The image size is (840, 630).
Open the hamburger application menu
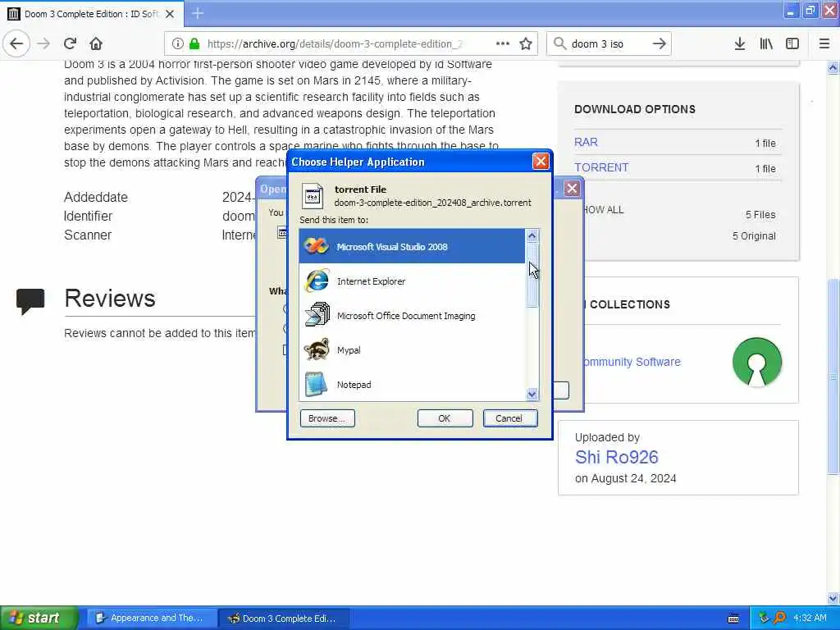tap(824, 44)
